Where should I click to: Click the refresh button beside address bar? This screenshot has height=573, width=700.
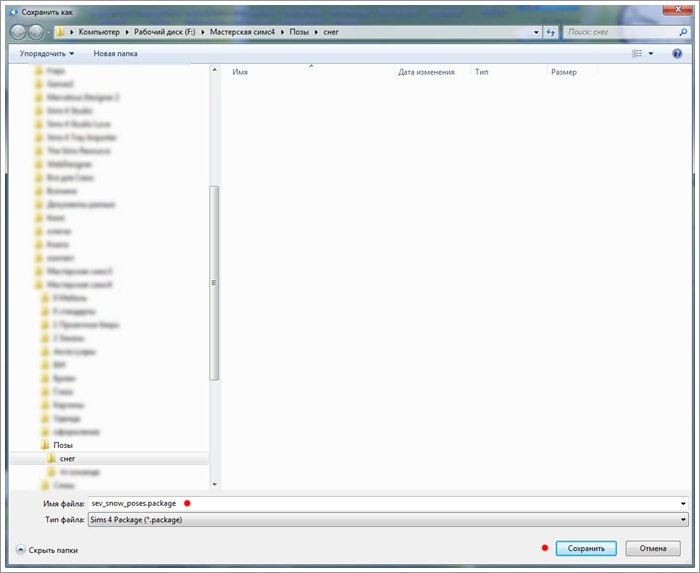tap(550, 32)
